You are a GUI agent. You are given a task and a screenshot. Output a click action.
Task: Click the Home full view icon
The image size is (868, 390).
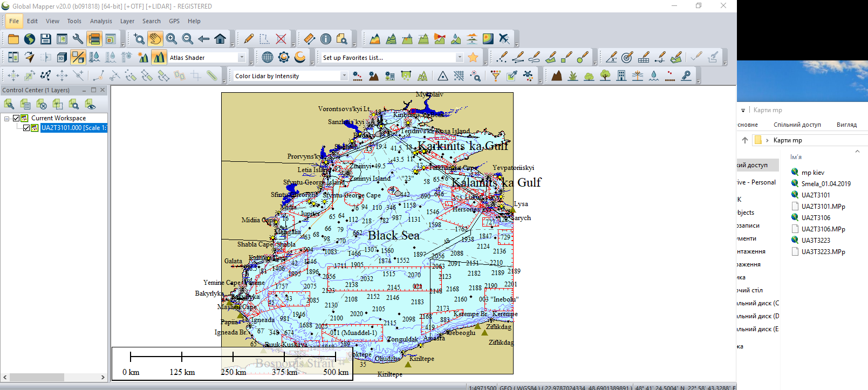(x=220, y=39)
